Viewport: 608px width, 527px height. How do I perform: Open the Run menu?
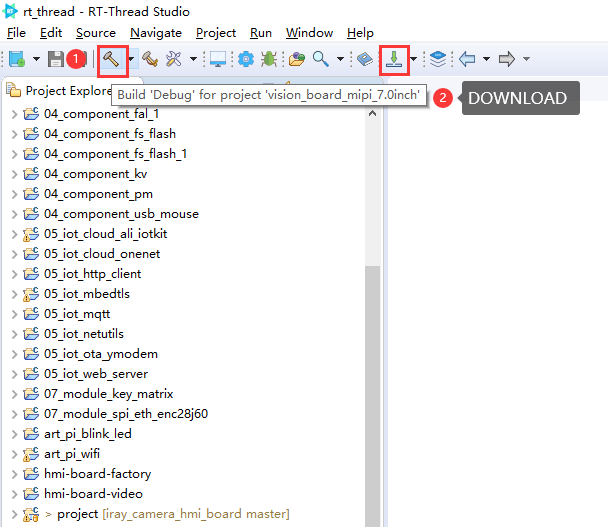click(261, 33)
